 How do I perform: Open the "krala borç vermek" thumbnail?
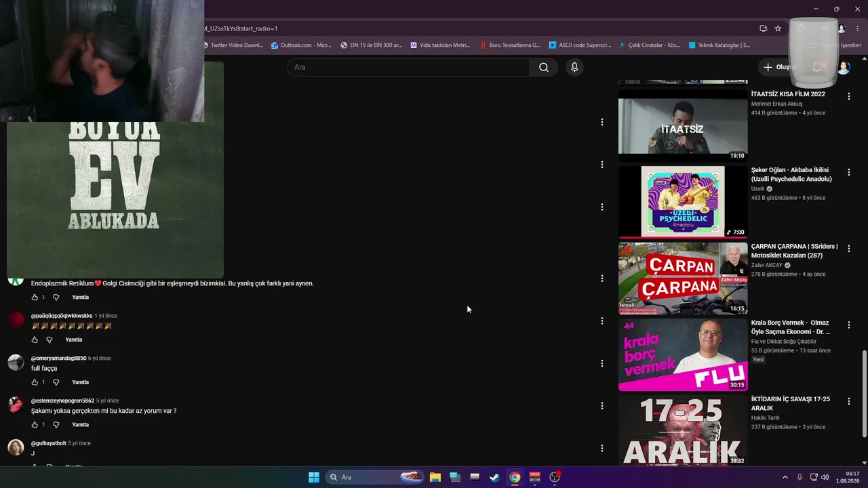pyautogui.click(x=683, y=354)
